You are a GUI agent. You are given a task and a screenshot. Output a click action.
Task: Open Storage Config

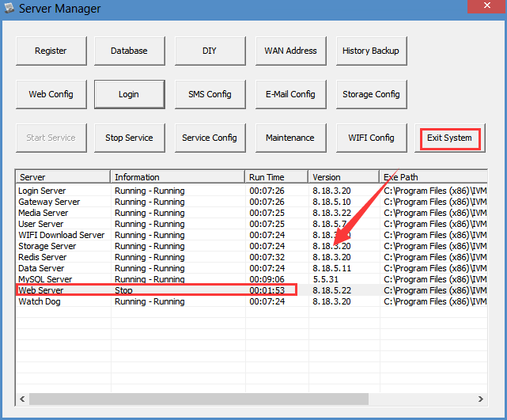371,94
